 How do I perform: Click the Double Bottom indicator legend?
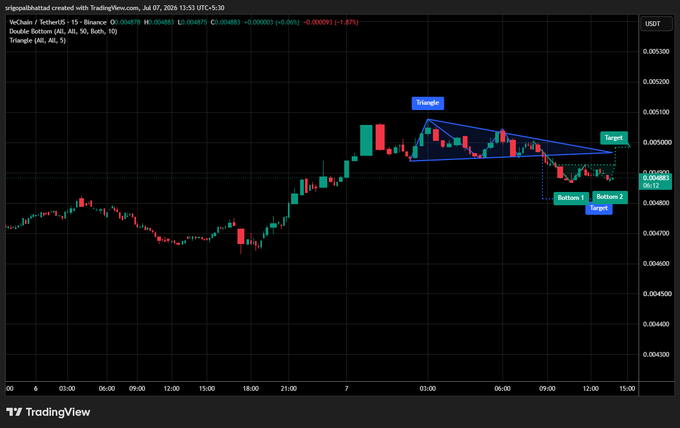click(63, 31)
